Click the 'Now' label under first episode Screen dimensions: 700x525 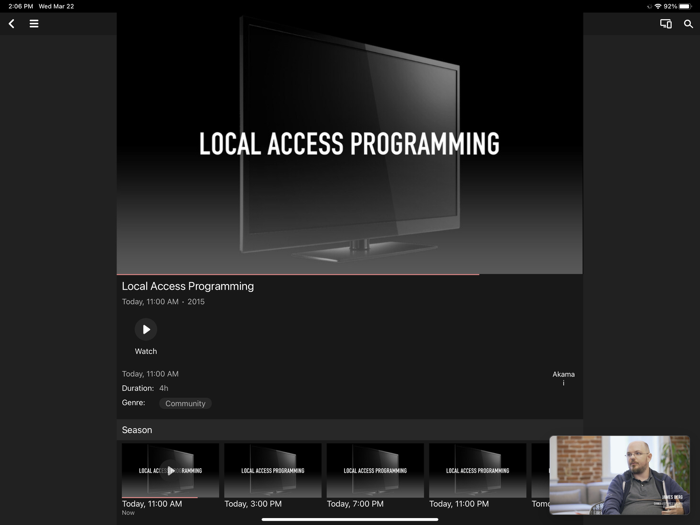pos(128,513)
